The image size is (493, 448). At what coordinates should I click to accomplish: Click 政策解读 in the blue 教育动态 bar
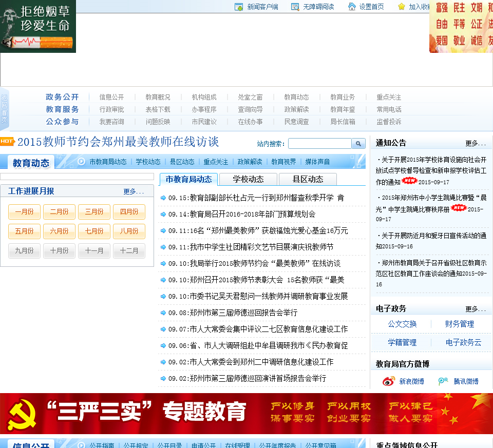250,162
